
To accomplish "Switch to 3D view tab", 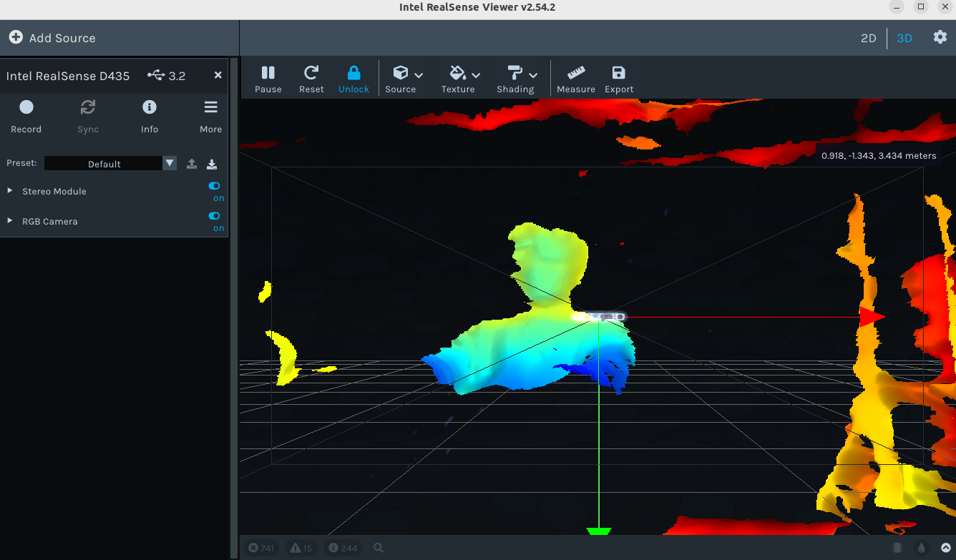I will [904, 38].
